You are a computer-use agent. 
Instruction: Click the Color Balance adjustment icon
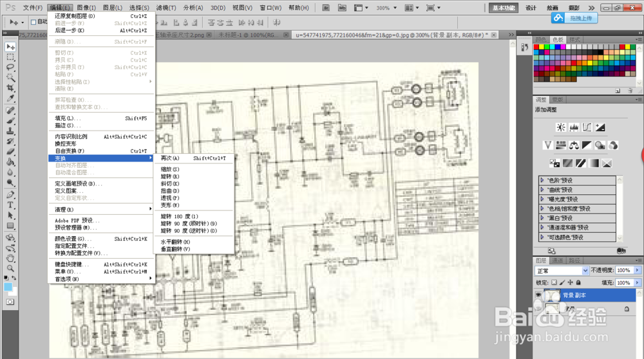pos(574,145)
